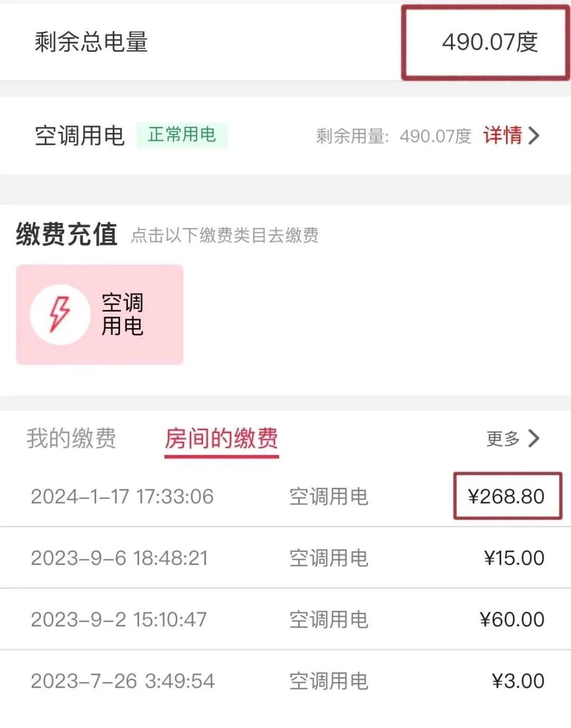571x728 pixels.
Task: Select the ¥3.00 payment amount
Action: click(x=518, y=681)
